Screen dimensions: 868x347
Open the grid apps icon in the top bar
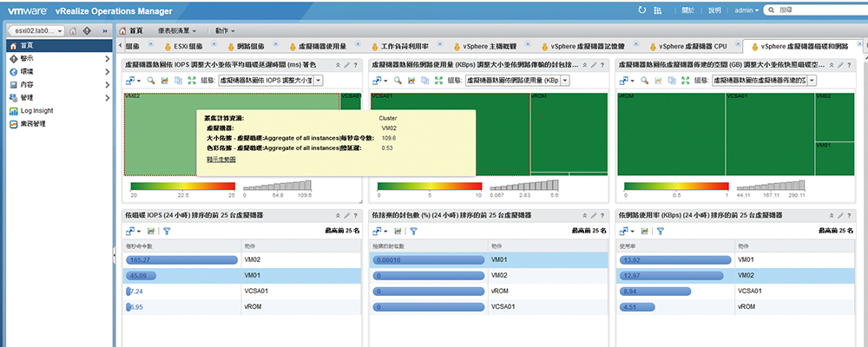(658, 10)
